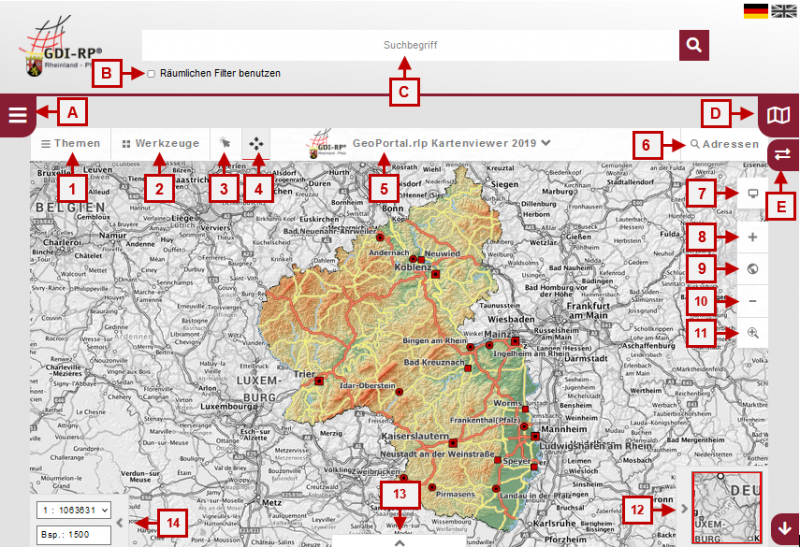Click the Bad Kreuznach map marker
Viewport: 800px width, 547px height.
(468, 368)
